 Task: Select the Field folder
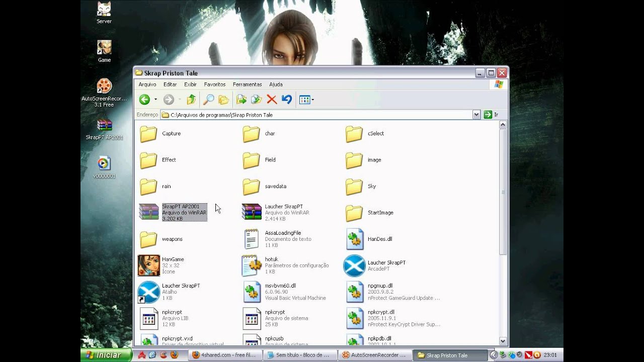click(x=259, y=160)
